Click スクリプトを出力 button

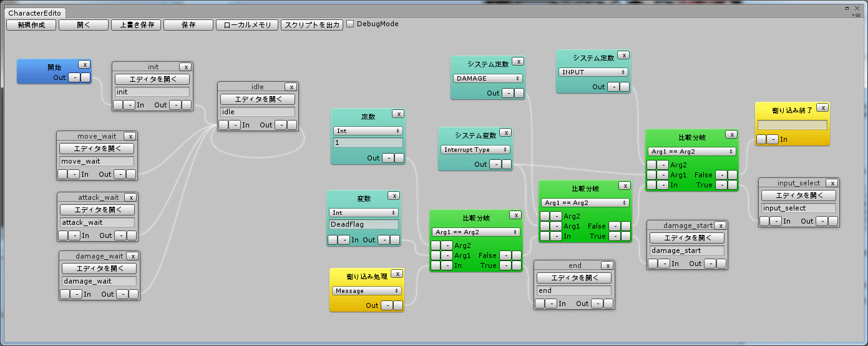pos(312,25)
